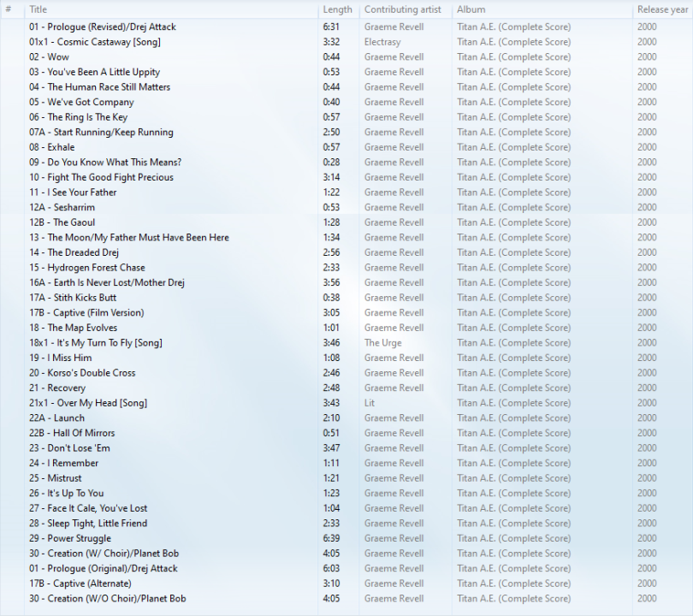Click the length '6:31' of Prologue (Revised)

pyautogui.click(x=331, y=27)
